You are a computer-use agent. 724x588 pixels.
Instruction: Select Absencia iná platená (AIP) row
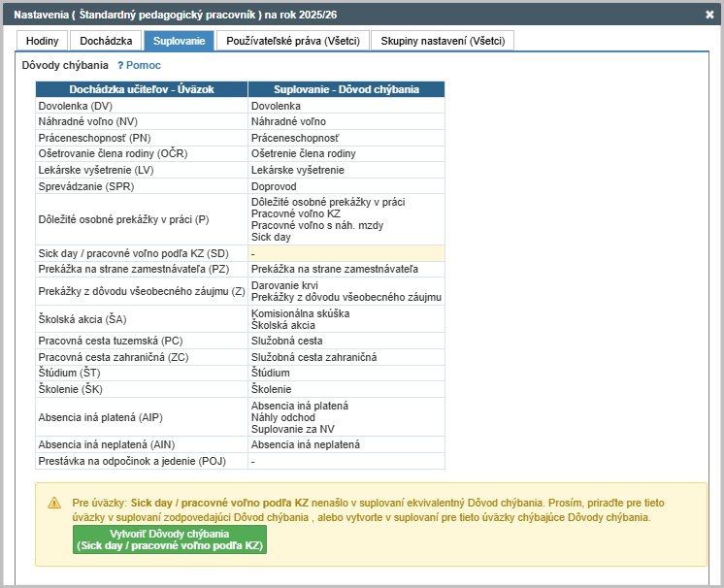coord(141,417)
